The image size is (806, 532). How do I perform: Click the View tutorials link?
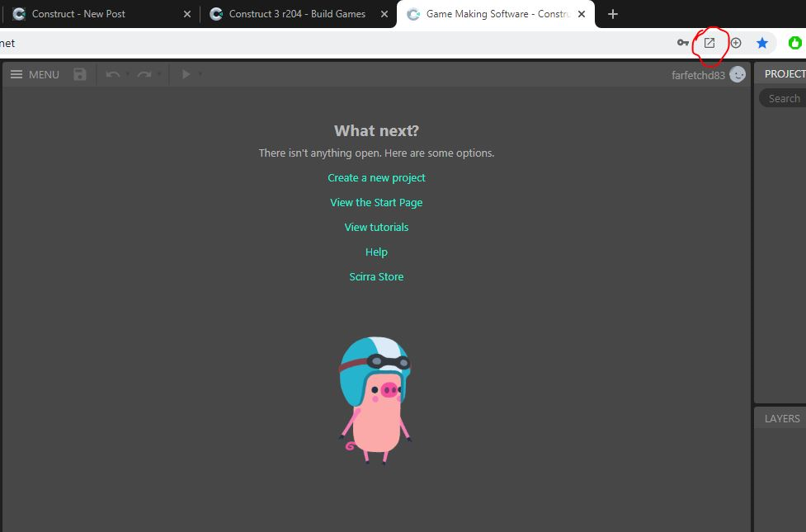click(376, 227)
